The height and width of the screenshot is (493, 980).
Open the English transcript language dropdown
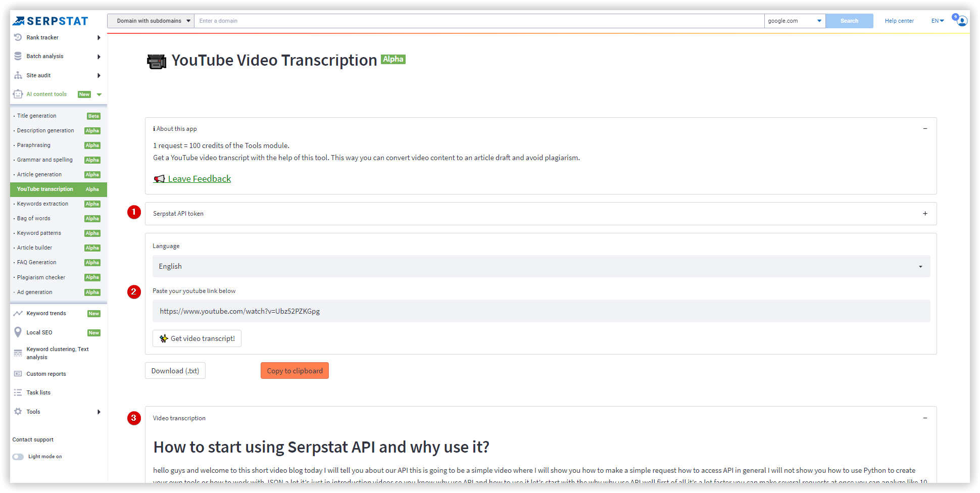pyautogui.click(x=541, y=266)
